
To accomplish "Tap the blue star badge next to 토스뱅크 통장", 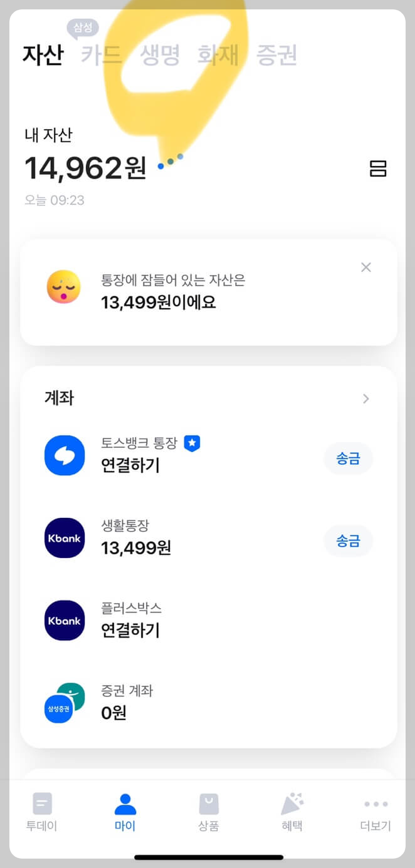I will click(192, 443).
